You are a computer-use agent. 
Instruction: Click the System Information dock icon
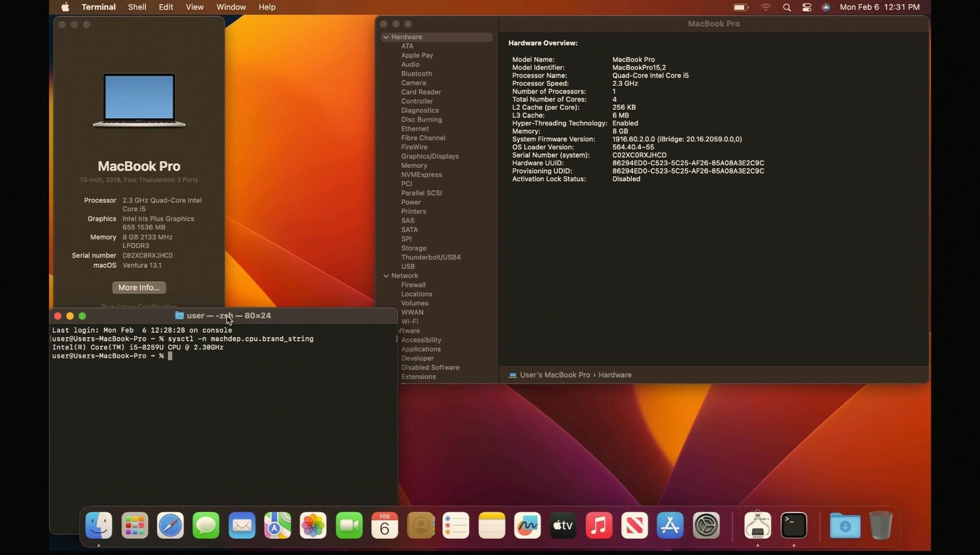758,526
